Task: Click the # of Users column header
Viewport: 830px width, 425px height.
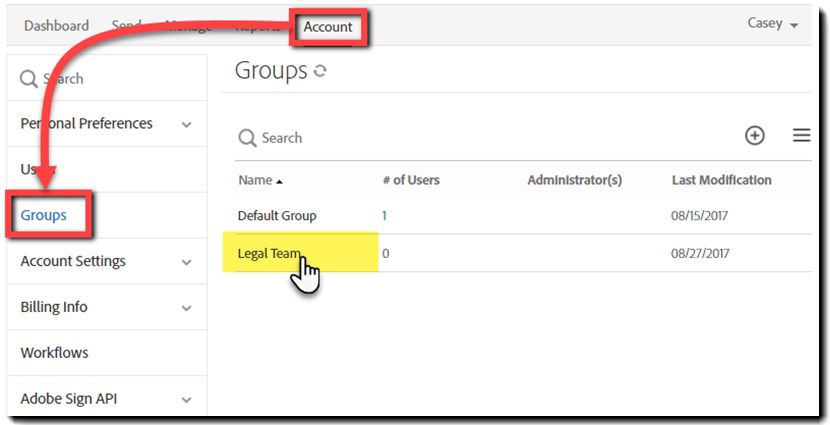Action: click(x=411, y=180)
